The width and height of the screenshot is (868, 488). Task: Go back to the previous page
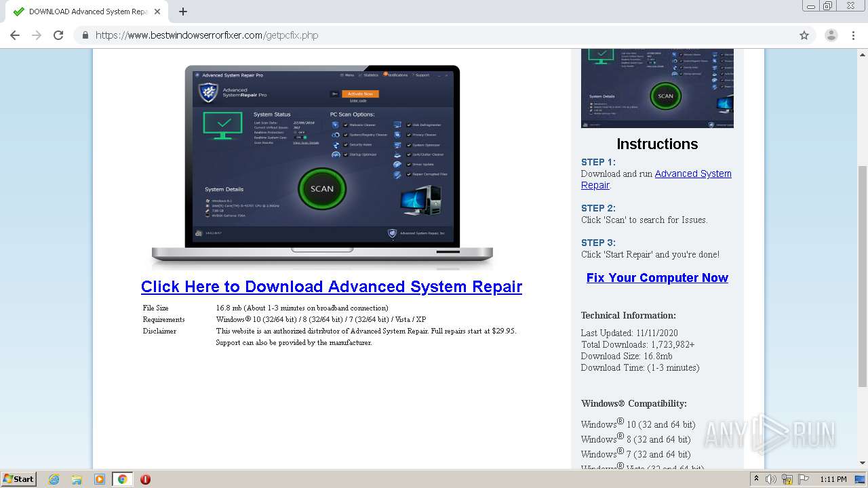[15, 35]
